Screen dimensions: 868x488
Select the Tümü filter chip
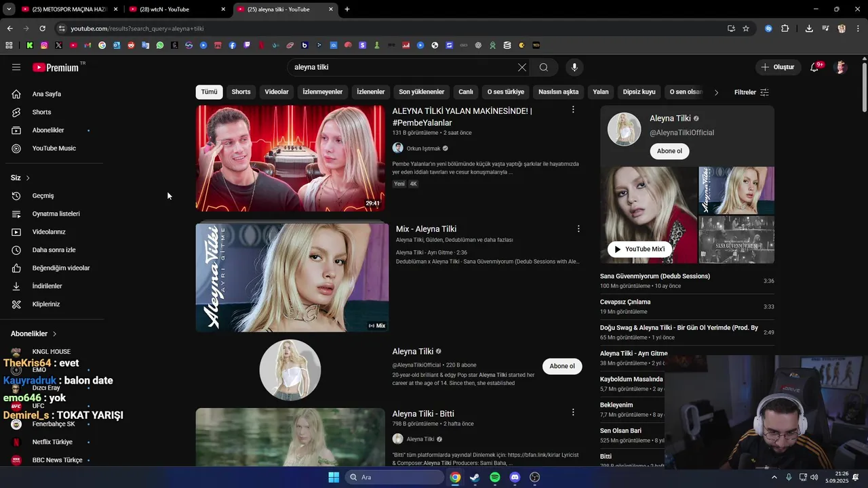(209, 92)
